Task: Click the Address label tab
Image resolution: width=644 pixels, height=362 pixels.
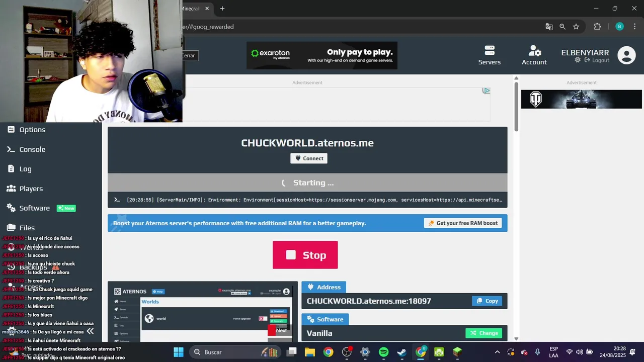Action: (324, 287)
